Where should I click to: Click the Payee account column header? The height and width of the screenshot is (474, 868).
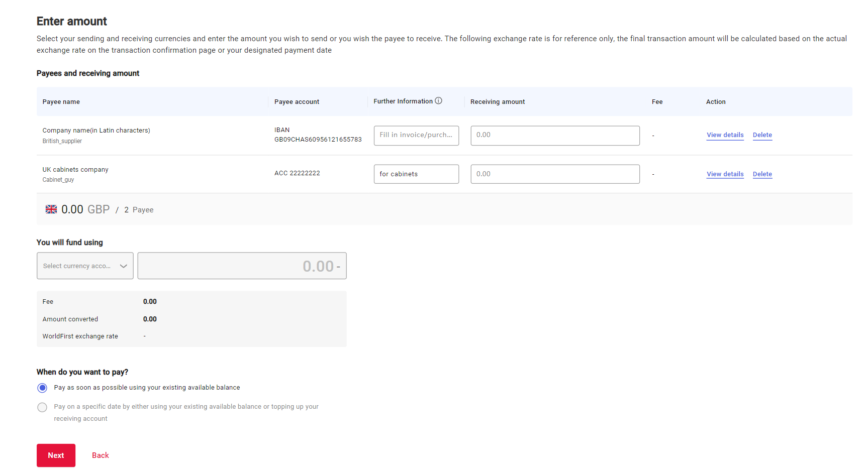click(x=297, y=102)
